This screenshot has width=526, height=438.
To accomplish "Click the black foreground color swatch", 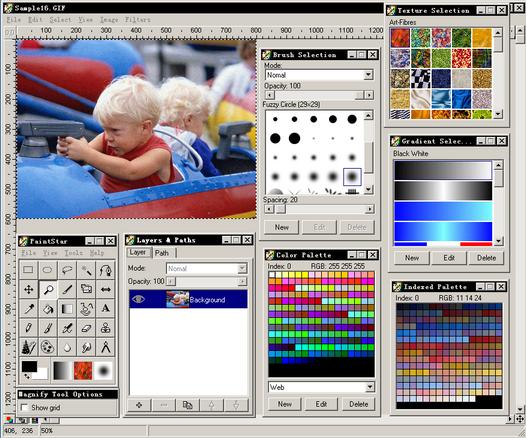I will (30, 366).
